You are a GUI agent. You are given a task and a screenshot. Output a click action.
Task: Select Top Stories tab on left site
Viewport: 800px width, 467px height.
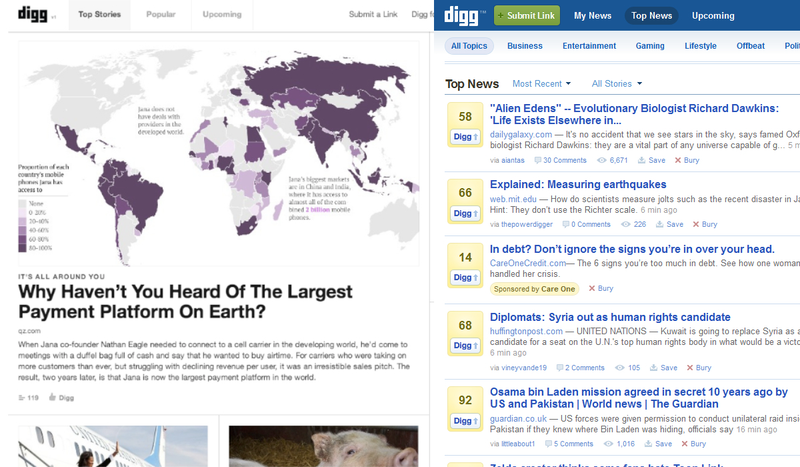point(99,14)
